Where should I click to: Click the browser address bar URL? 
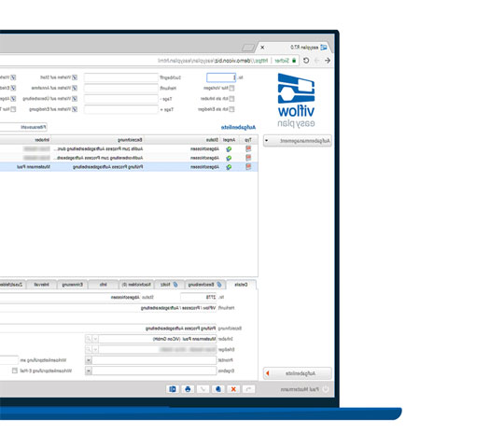tap(213, 61)
